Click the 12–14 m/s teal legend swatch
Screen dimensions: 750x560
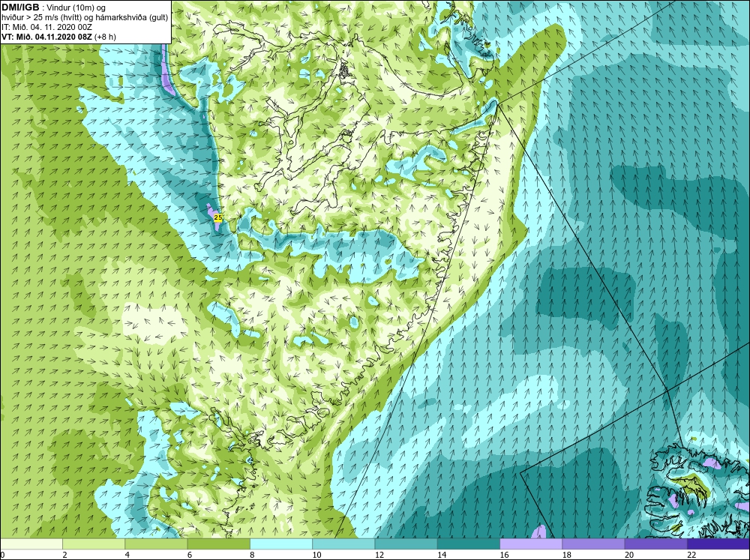click(x=406, y=544)
